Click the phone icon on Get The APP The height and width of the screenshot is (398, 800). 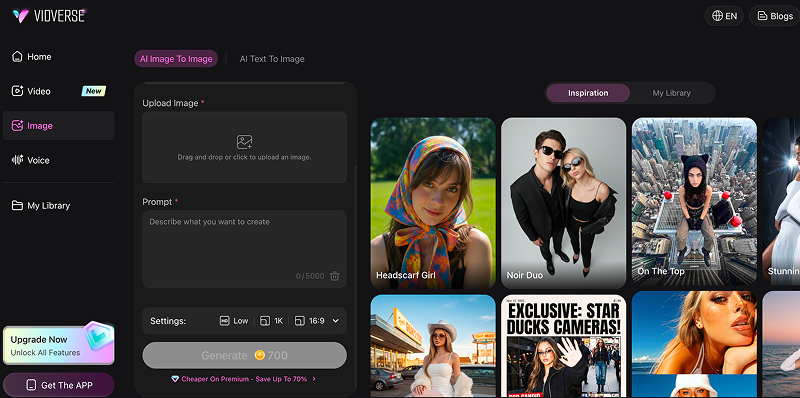point(32,385)
